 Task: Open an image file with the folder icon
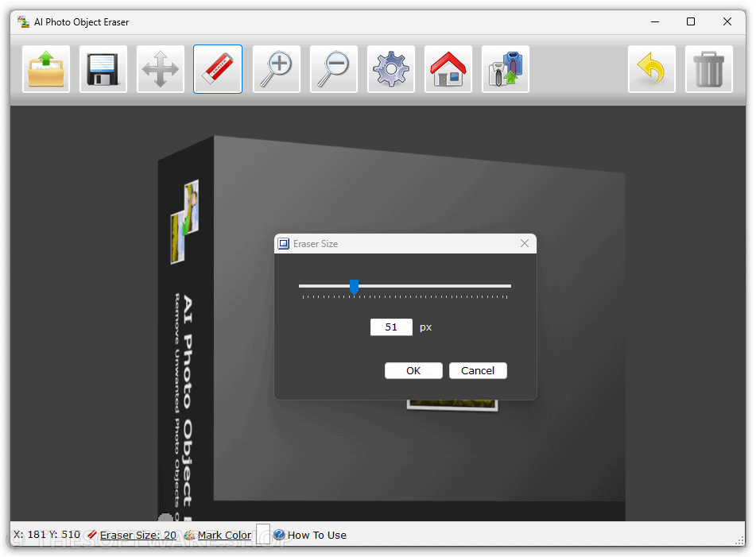pos(46,69)
